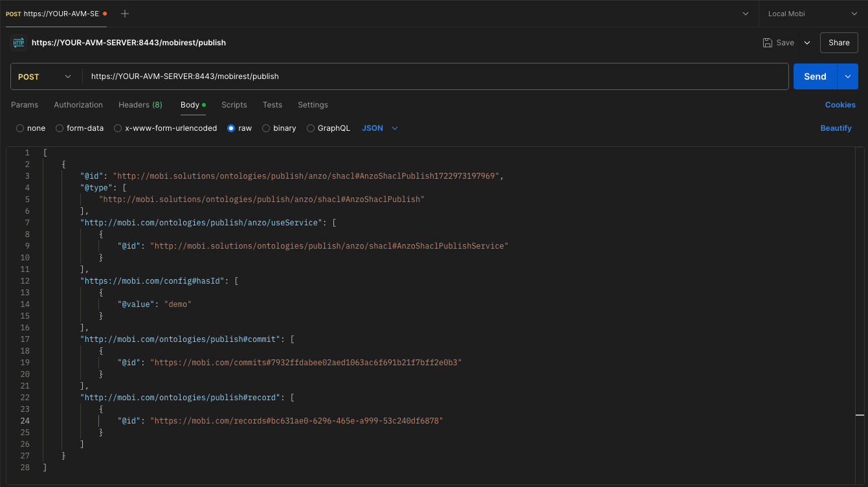The image size is (868, 487).
Task: Select the form-data radio button
Action: pos(60,128)
